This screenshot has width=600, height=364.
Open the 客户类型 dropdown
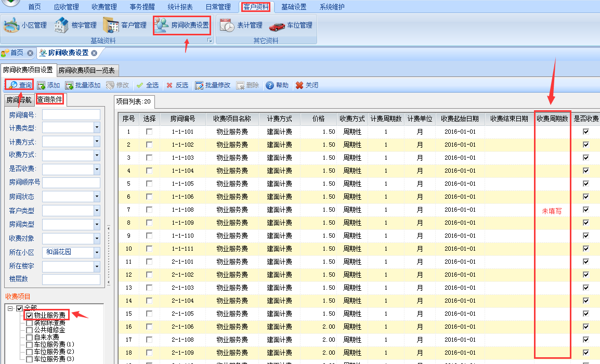tap(97, 211)
